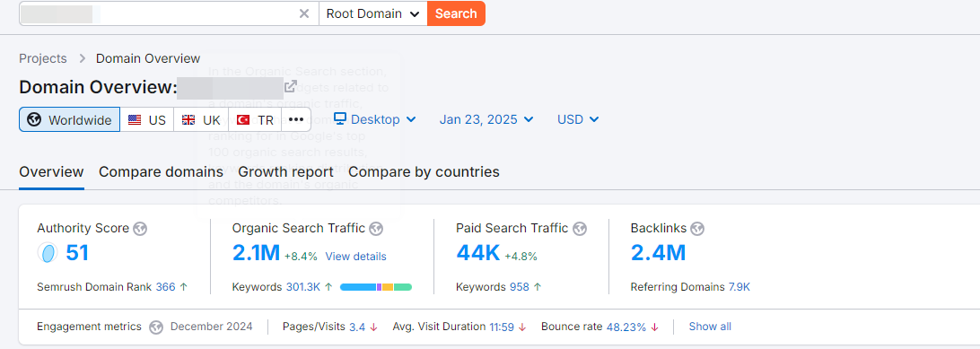980x349 pixels.
Task: Click globe icon next to Backlinks
Action: (697, 229)
